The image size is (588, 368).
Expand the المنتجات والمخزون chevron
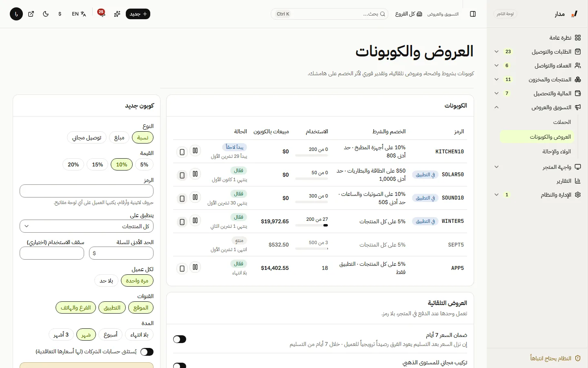coord(497,79)
